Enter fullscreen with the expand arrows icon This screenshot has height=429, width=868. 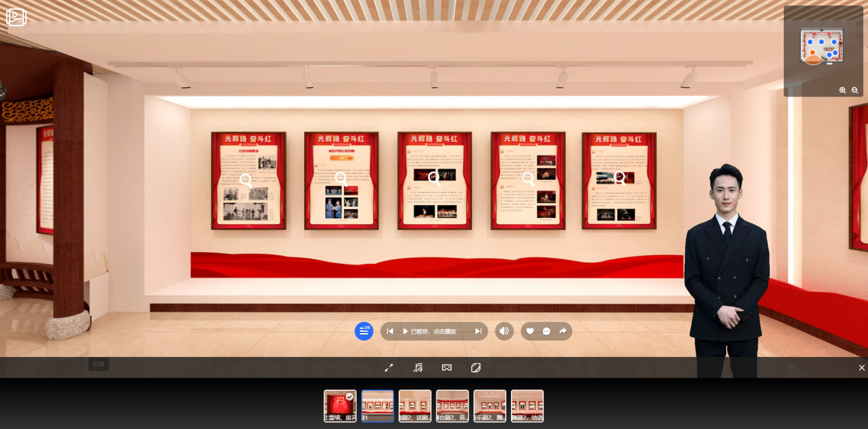coord(388,367)
